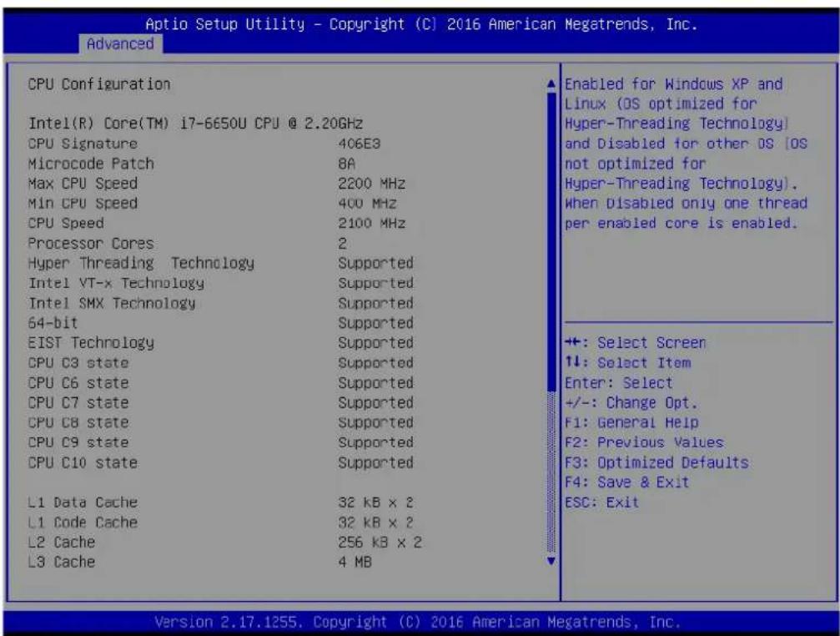The width and height of the screenshot is (840, 636).
Task: Click the Microcode Patch value 8A
Action: point(347,164)
